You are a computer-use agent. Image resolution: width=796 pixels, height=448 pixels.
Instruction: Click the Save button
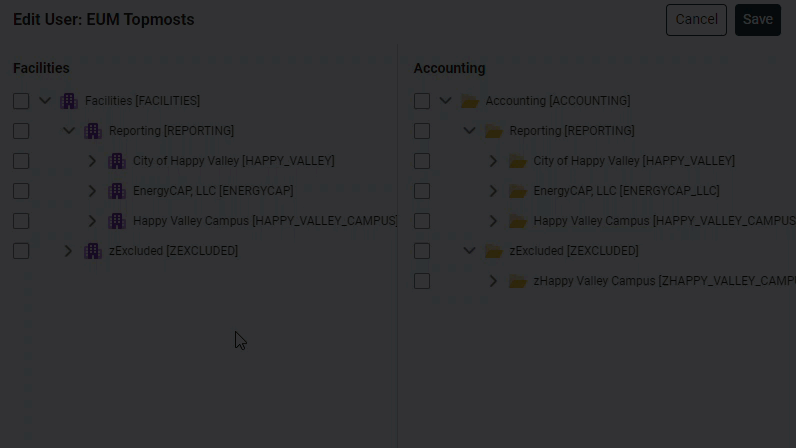pos(757,20)
